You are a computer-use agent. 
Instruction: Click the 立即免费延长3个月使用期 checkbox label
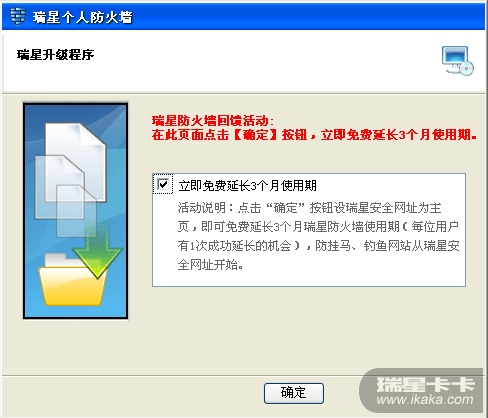coord(247,185)
